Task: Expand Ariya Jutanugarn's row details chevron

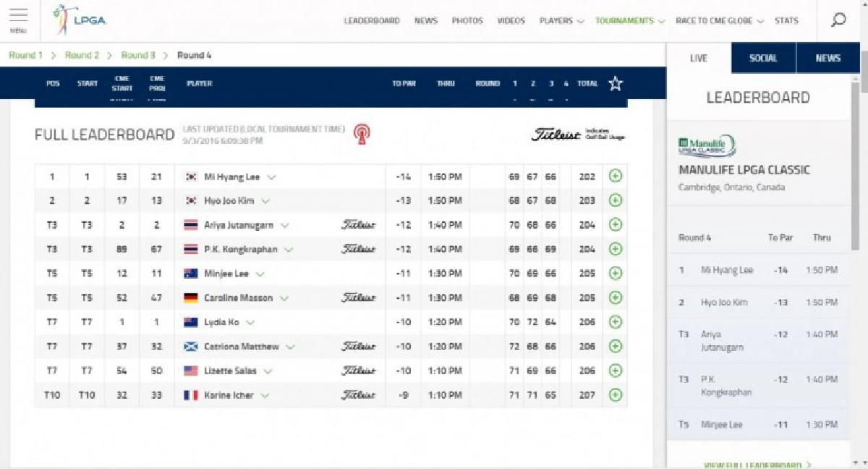Action: point(285,225)
